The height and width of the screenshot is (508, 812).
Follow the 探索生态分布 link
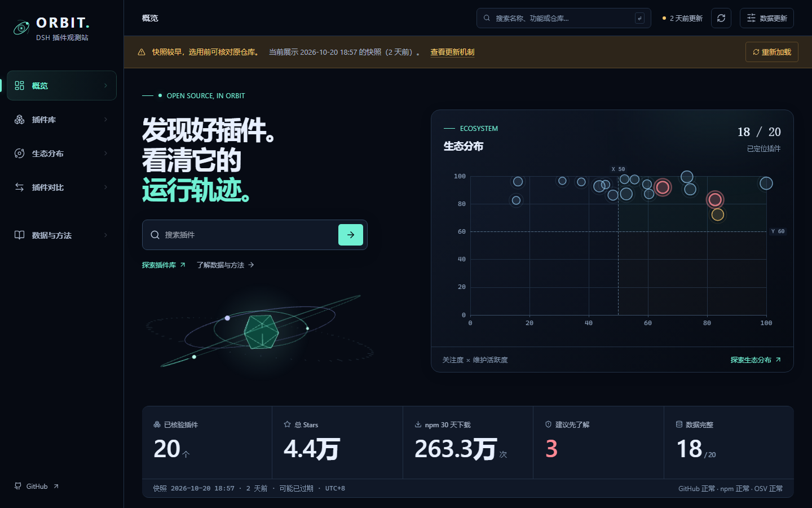pos(756,360)
